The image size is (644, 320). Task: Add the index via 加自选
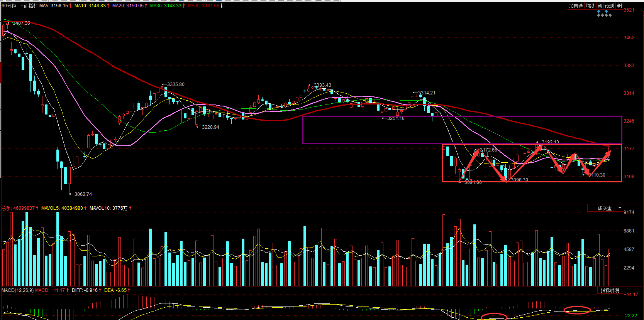tap(576, 6)
